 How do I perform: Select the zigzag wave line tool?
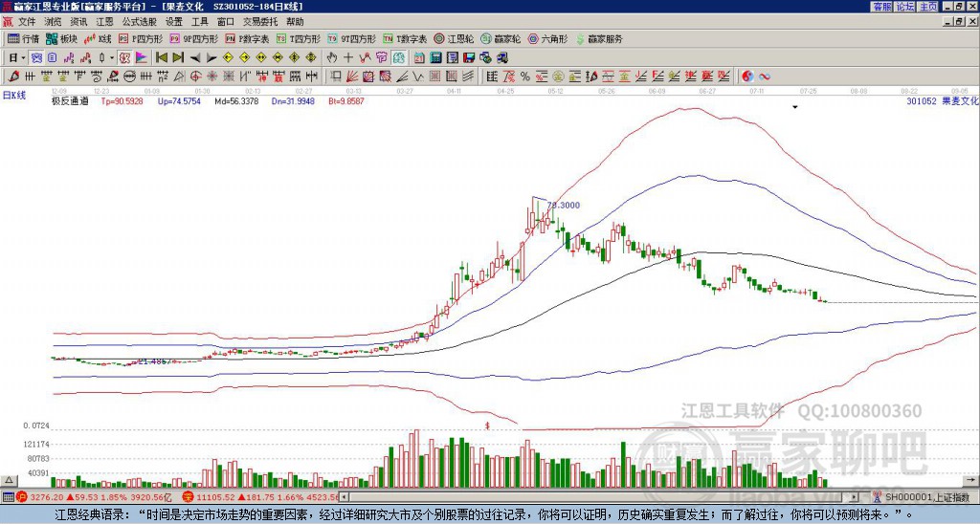[x=417, y=76]
